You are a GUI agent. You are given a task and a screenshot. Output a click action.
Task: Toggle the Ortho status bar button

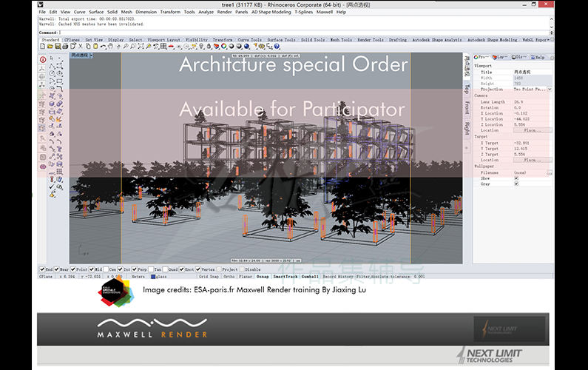(x=229, y=277)
